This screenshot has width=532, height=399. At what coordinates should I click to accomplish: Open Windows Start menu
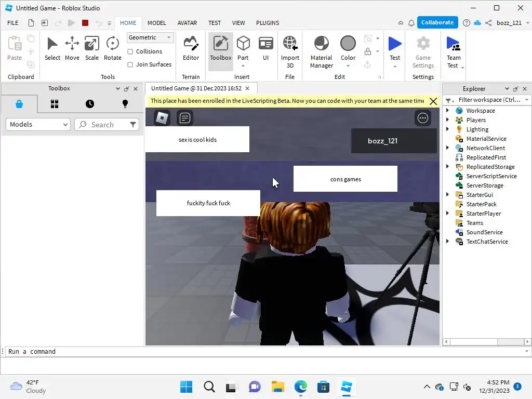click(x=186, y=387)
